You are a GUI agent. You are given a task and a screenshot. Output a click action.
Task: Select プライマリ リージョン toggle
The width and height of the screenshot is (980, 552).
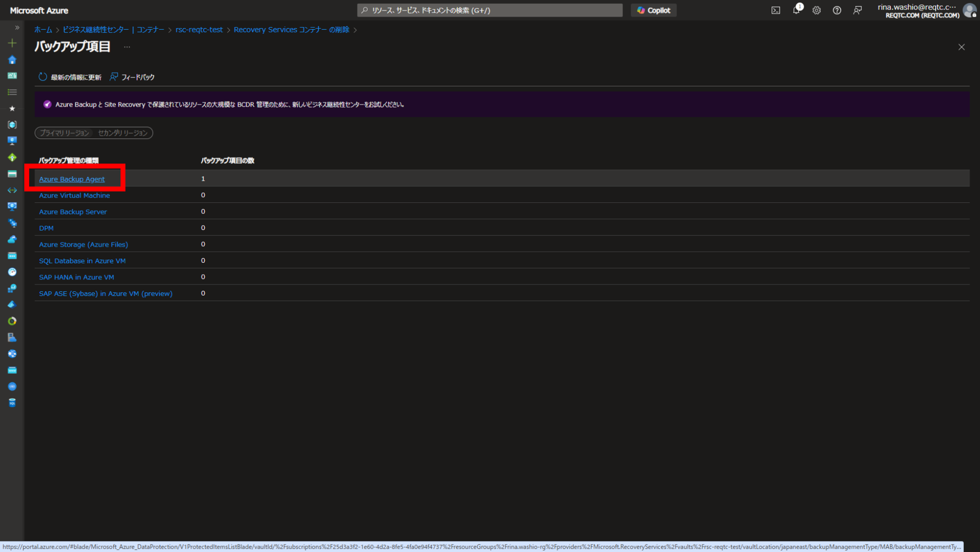pos(65,133)
